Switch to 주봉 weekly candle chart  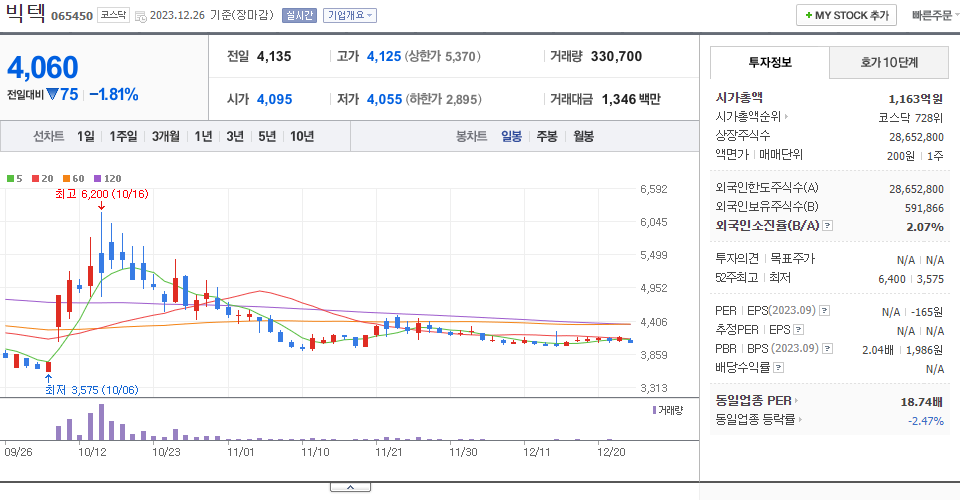547,136
